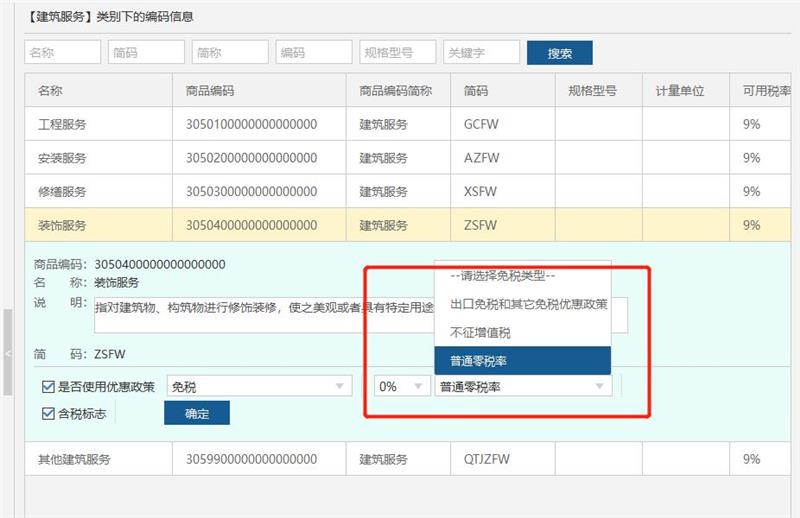Pick highlighted 普通零税率 in the dropdown list
Viewport: 800px width, 518px height.
point(521,360)
